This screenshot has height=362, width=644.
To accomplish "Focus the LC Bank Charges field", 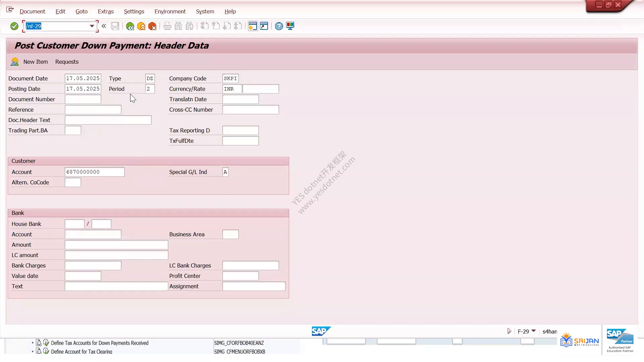I will [251, 265].
